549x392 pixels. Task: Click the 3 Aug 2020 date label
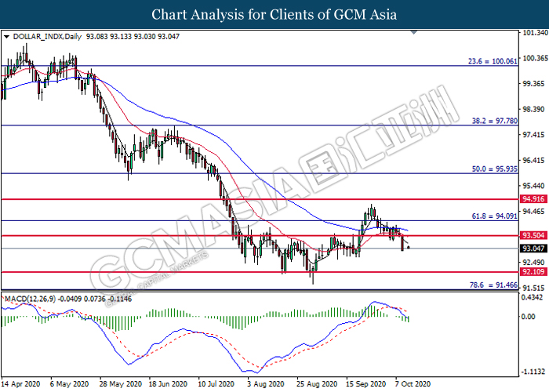coord(266,384)
